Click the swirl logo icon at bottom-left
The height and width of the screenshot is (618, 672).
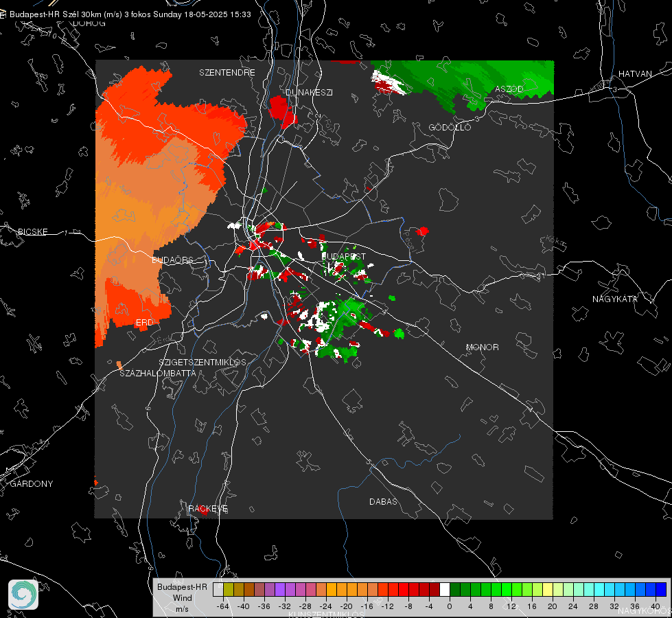23,595
